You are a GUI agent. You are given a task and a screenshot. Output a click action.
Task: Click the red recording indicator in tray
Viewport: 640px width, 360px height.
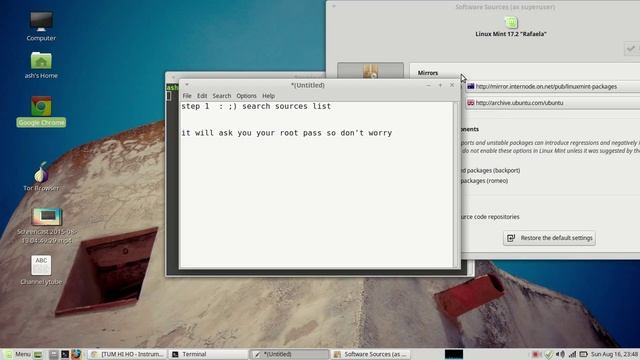click(536, 354)
